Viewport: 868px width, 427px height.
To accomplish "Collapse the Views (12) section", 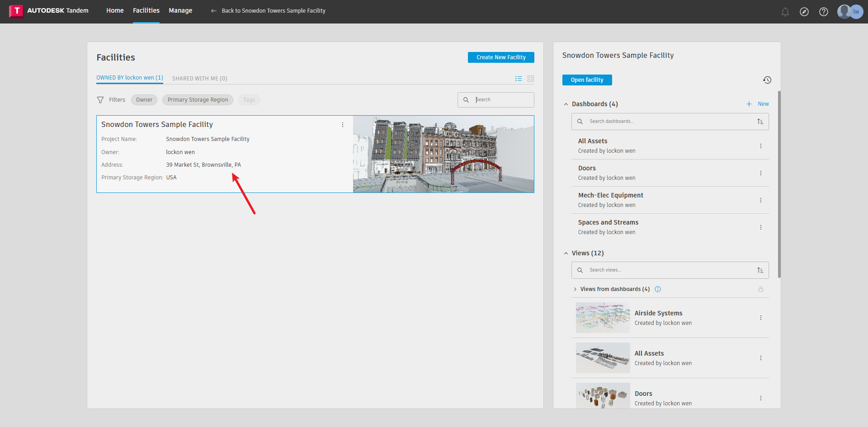I will click(x=566, y=253).
